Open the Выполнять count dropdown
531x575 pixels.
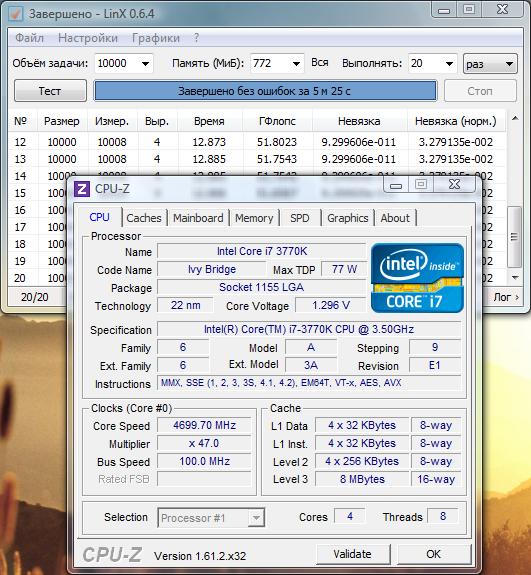click(x=449, y=64)
